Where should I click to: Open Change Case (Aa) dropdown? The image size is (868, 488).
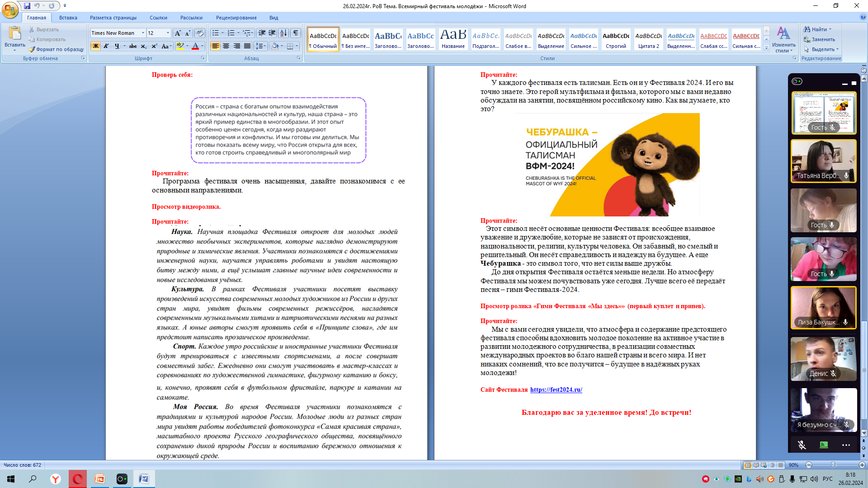(165, 46)
